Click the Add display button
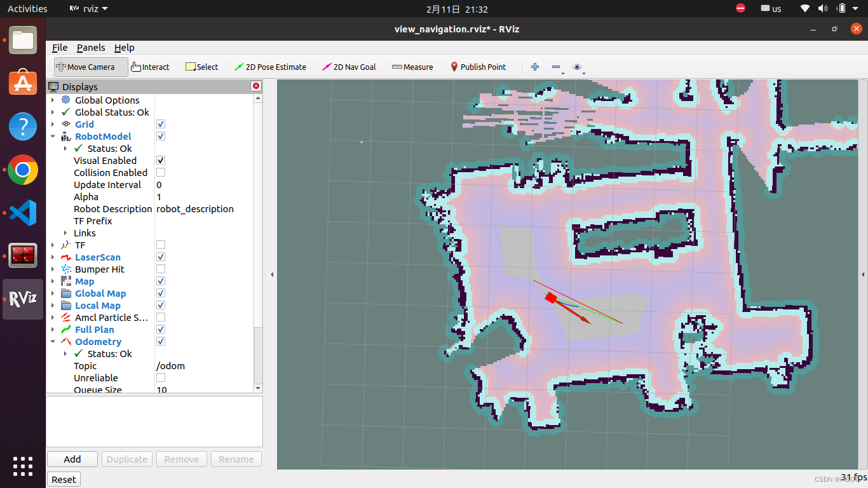Viewport: 868px width, 488px height. pyautogui.click(x=72, y=459)
